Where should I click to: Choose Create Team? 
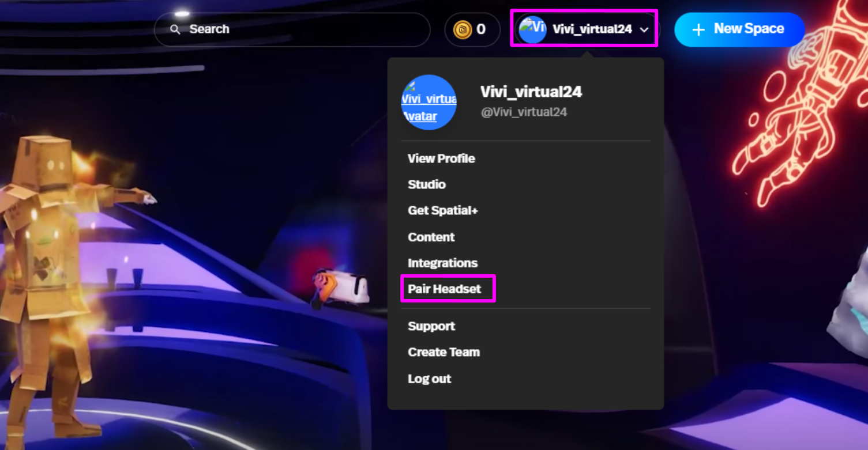click(444, 352)
